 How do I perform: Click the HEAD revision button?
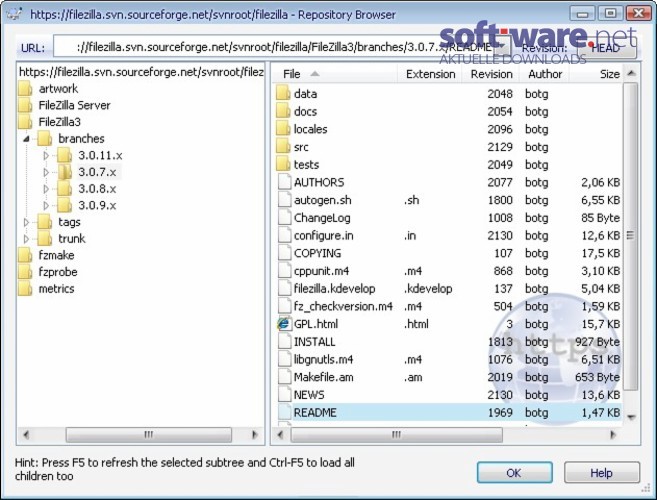click(x=607, y=48)
